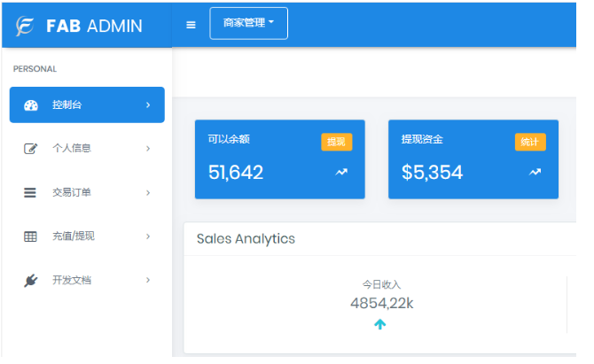
Task: Select 交易订单 in the sidebar menu
Action: click(x=71, y=192)
